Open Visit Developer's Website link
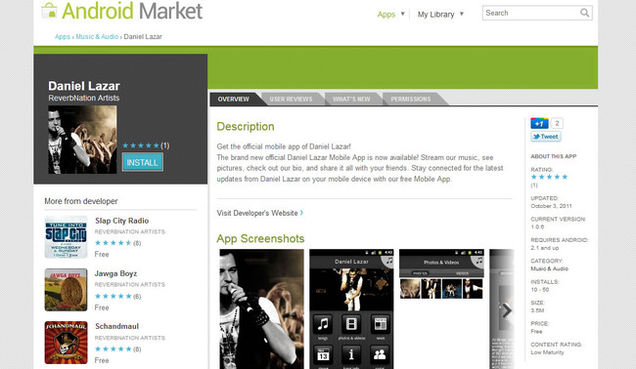The image size is (636, 369). (257, 213)
